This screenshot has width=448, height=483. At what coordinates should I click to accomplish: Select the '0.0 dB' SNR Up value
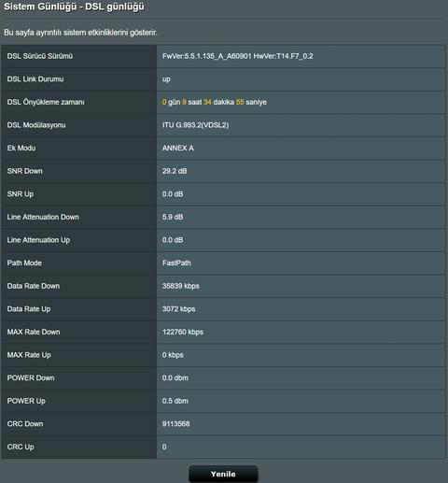point(173,194)
